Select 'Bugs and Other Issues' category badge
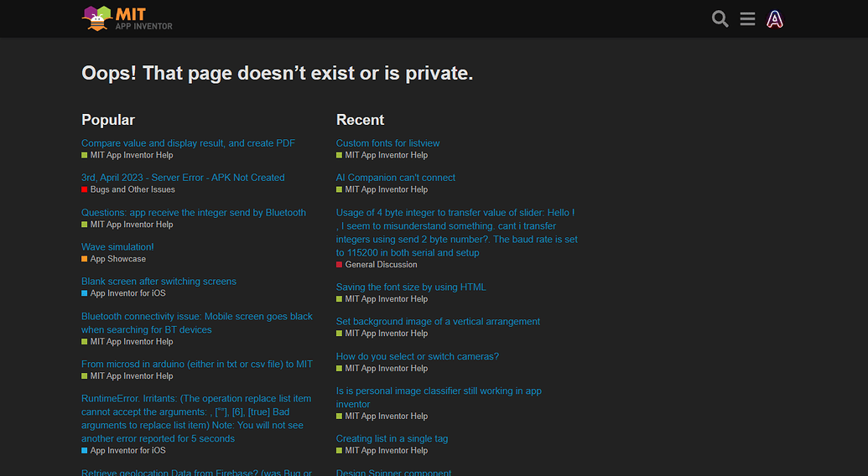868x476 pixels. click(x=133, y=189)
